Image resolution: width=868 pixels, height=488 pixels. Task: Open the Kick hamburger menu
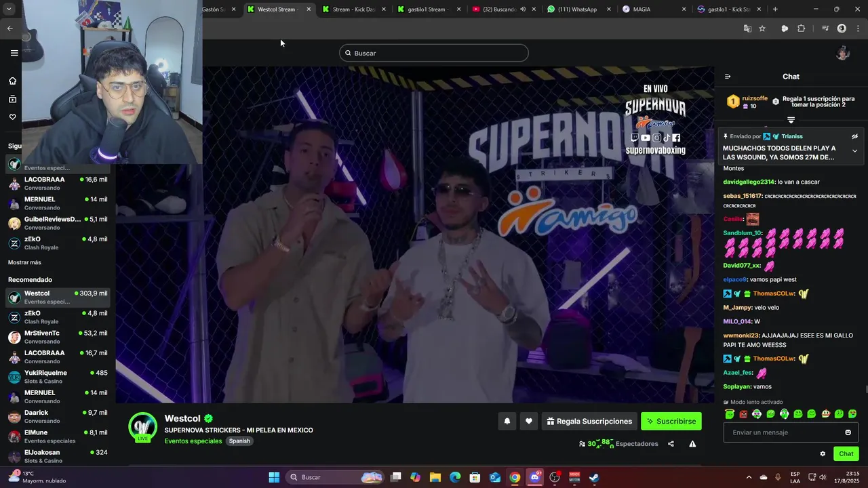point(14,53)
